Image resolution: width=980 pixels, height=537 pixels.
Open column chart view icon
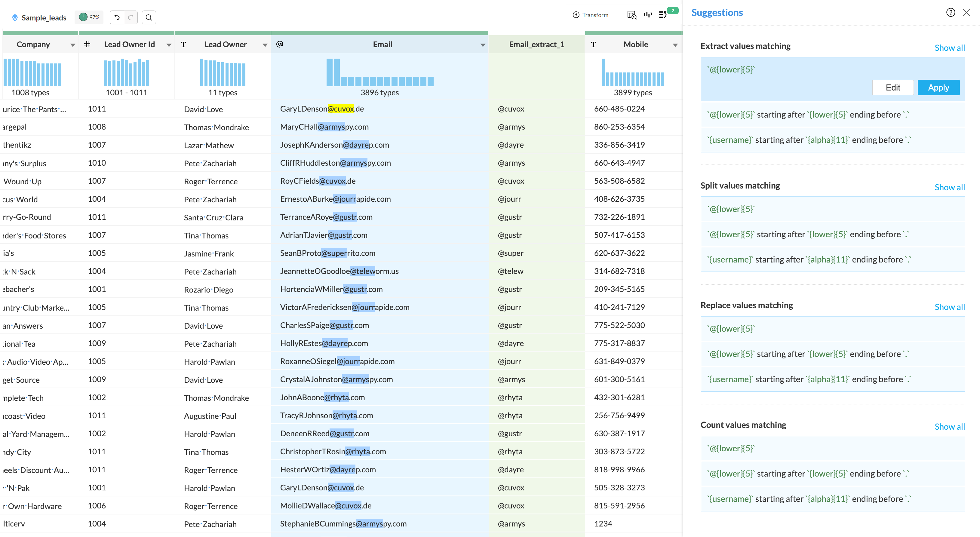pyautogui.click(x=647, y=15)
